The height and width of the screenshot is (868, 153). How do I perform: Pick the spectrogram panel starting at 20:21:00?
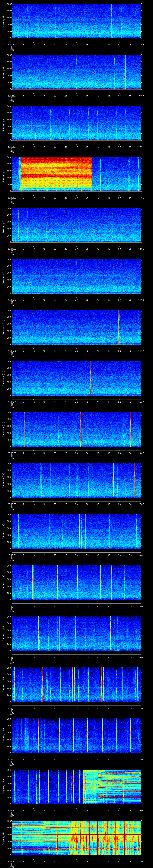click(x=76, y=736)
